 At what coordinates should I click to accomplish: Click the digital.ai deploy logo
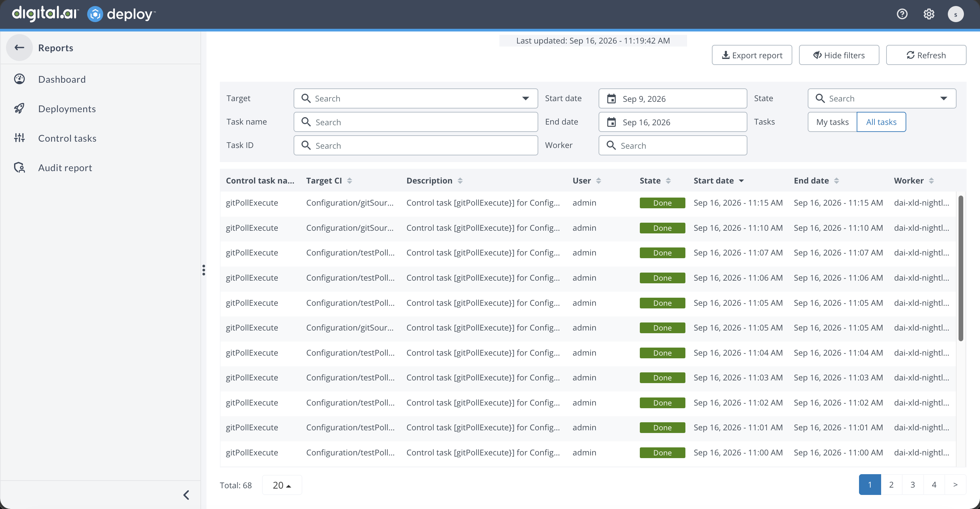84,14
